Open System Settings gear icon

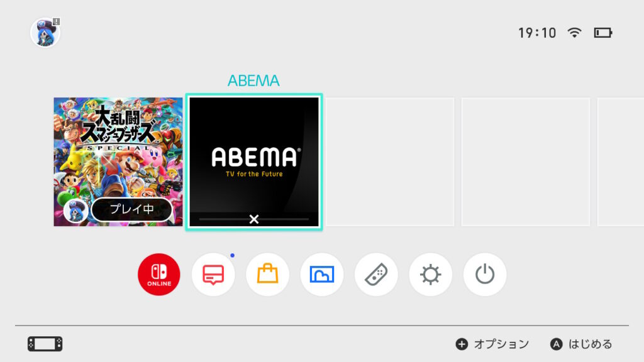pyautogui.click(x=430, y=274)
